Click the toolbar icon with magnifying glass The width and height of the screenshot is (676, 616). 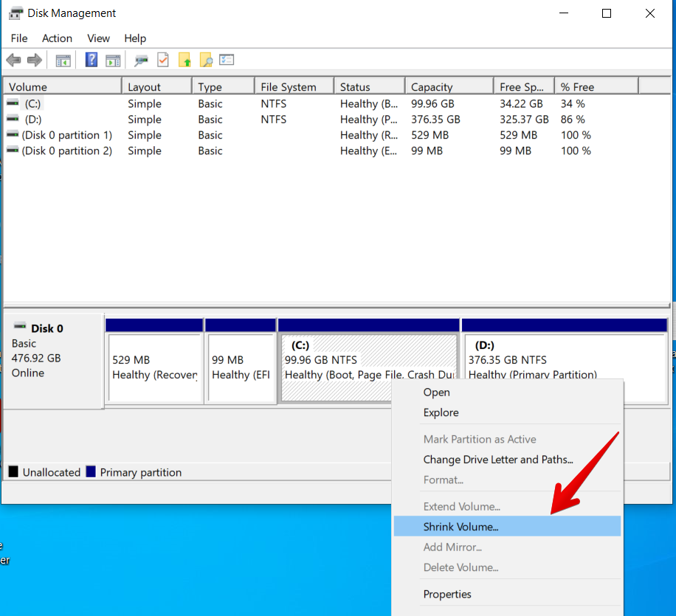206,60
